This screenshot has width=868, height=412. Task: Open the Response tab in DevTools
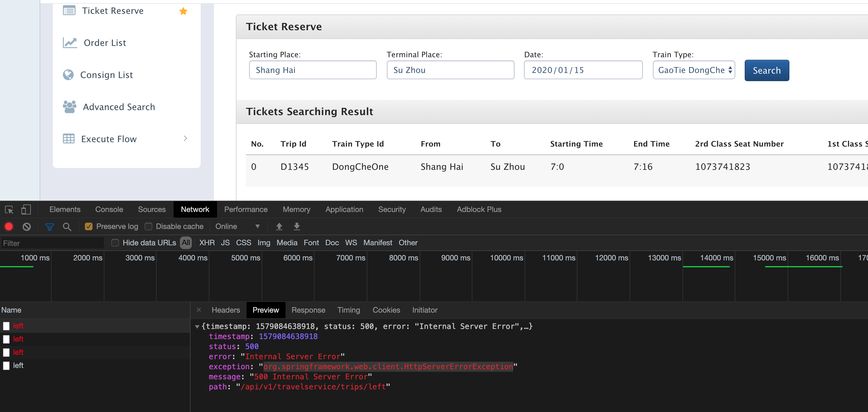(308, 310)
